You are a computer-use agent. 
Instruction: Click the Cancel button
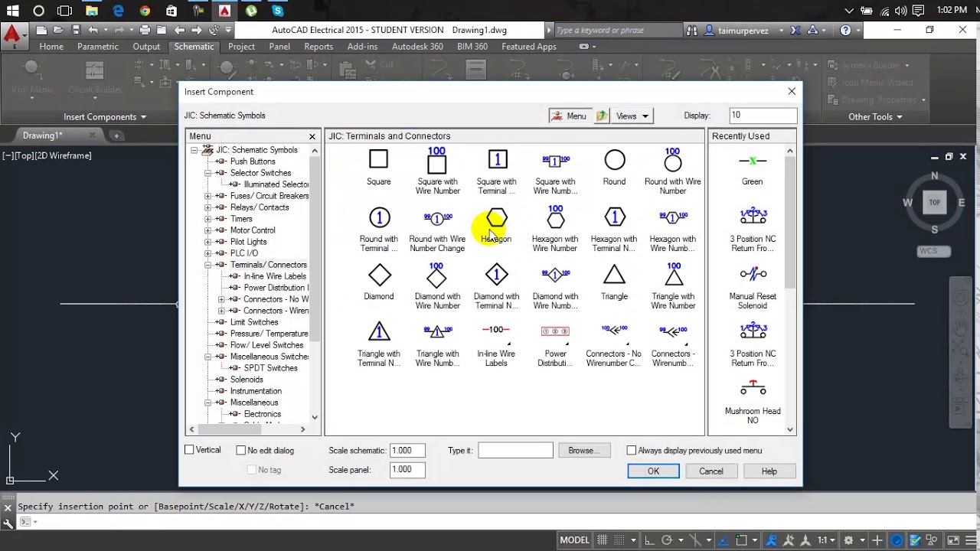click(x=710, y=471)
